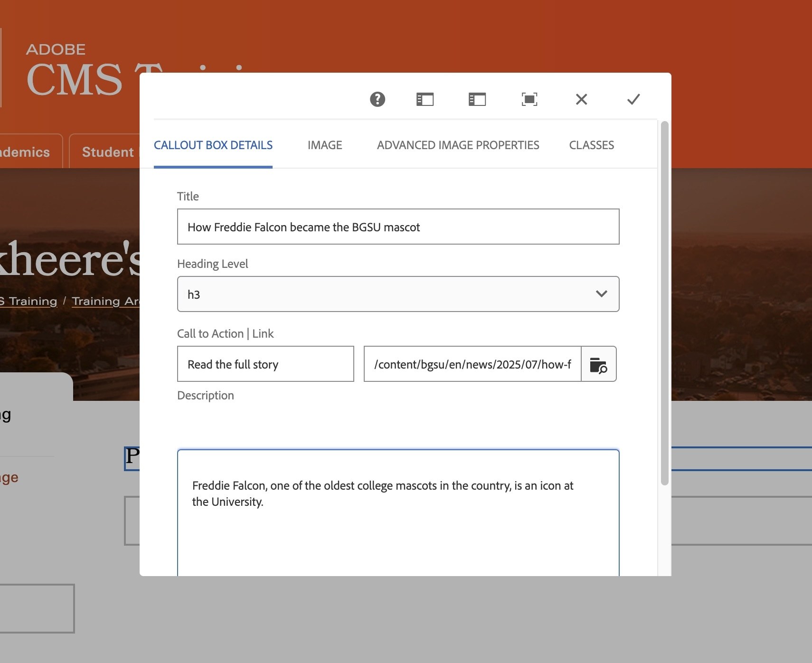Focus the Description text area

tap(398, 513)
